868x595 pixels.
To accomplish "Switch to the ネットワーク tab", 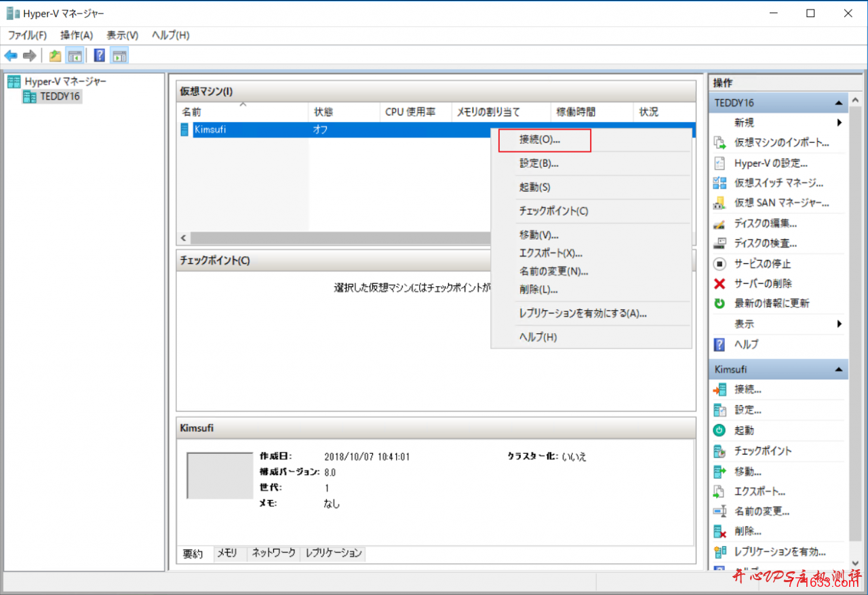I will (273, 554).
